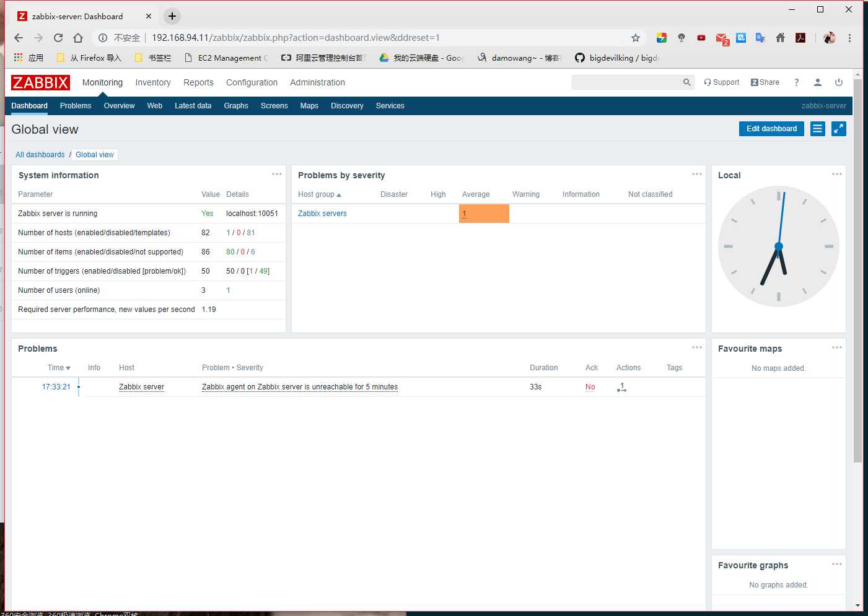Open Local clock widget menu dots
Screen dimensions: 868x616
tap(837, 174)
